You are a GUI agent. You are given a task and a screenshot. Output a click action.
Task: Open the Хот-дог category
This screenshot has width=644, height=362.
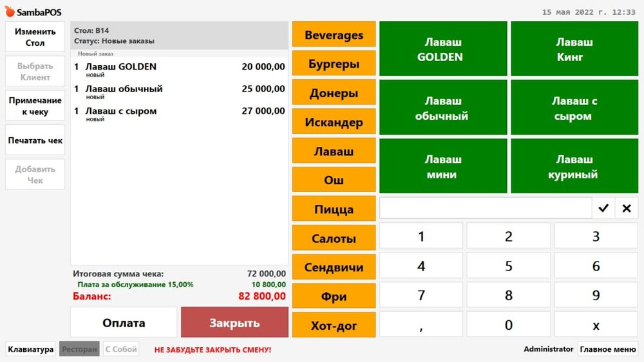click(334, 325)
